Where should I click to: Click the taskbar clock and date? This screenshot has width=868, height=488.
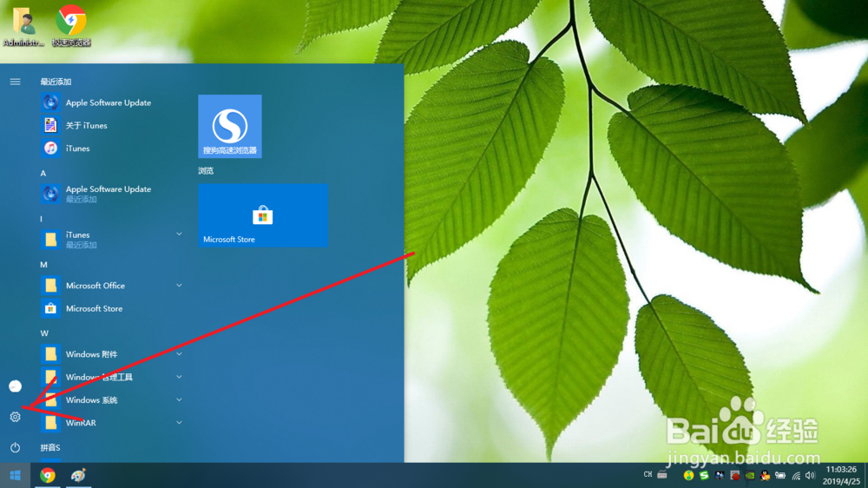pos(841,475)
